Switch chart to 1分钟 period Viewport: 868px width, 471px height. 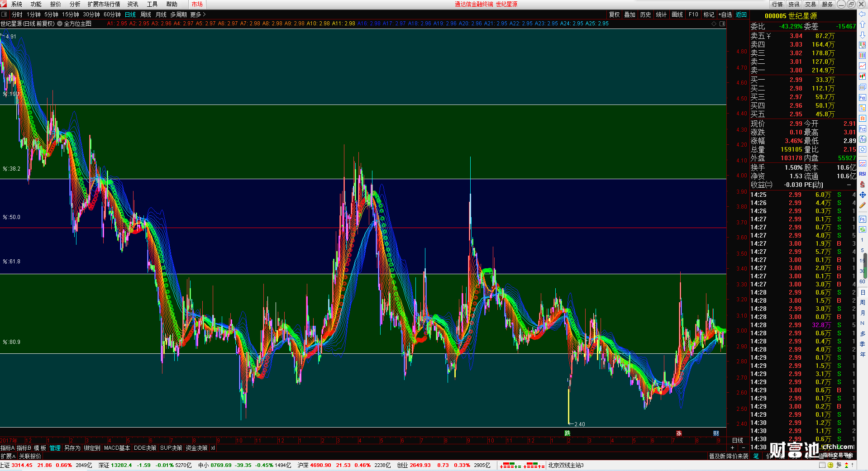[x=33, y=14]
